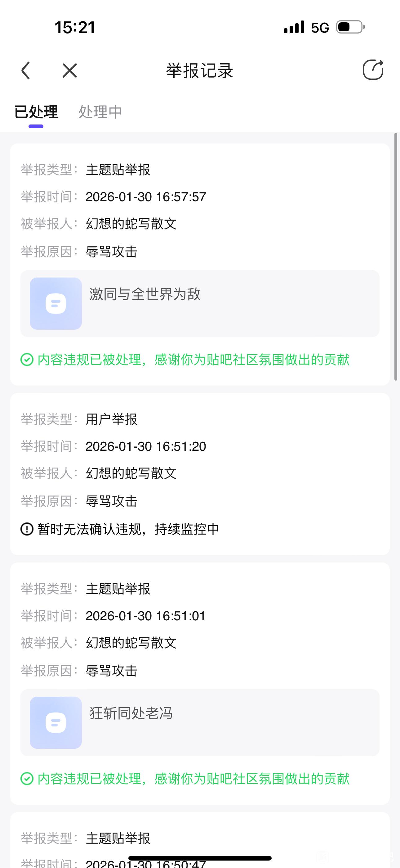Tap green checkmark icon in first record
This screenshot has width=400, height=868.
27,359
